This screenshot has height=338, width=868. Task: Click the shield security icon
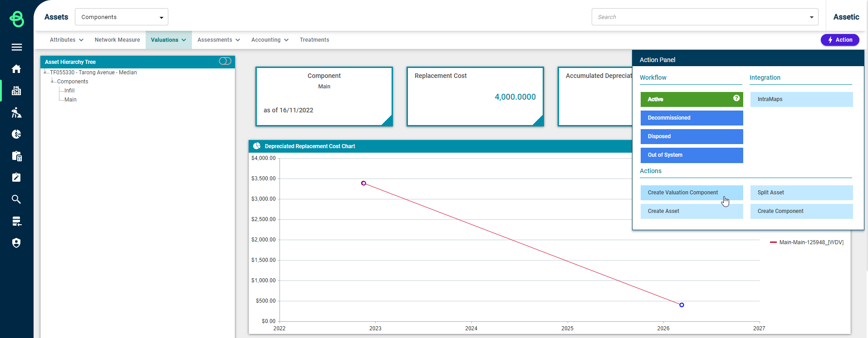[x=17, y=243]
